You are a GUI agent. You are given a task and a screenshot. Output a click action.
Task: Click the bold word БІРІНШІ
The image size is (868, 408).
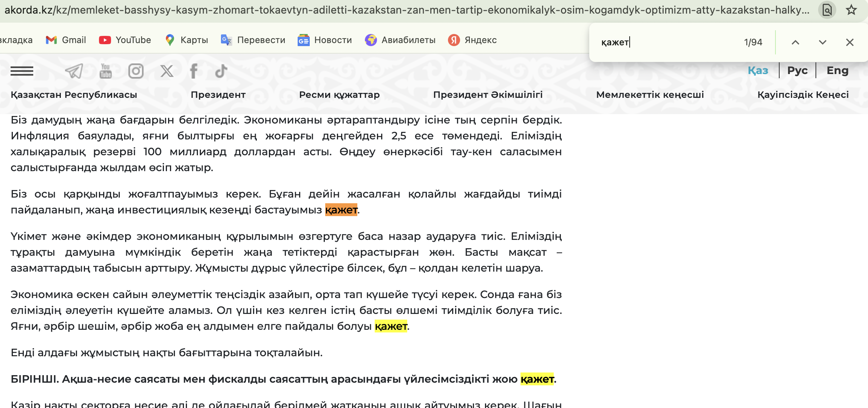coord(35,379)
